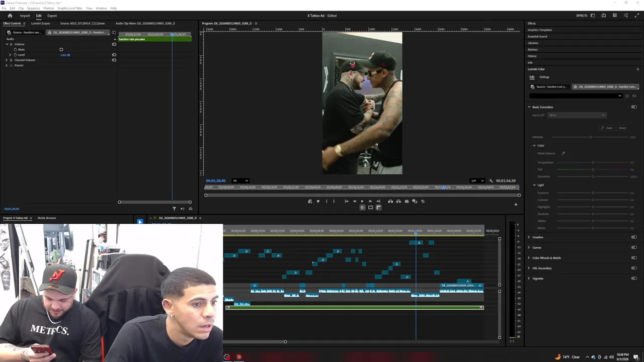Adjust the Exposure slider handle
Screen dimensions: 644x362
[x=593, y=193]
